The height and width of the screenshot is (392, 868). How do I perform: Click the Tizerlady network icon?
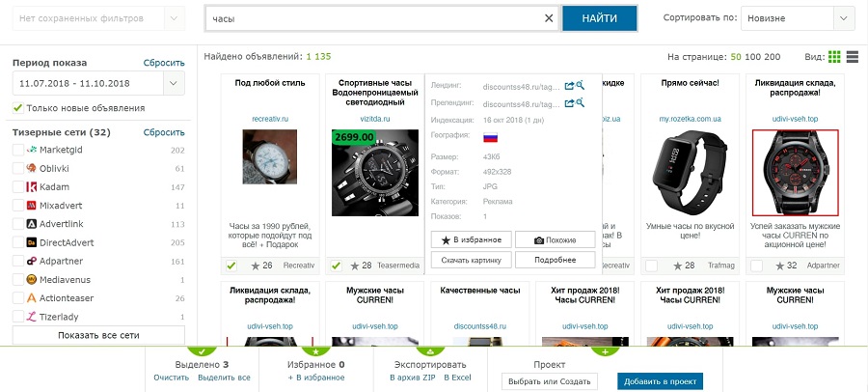[x=32, y=317]
